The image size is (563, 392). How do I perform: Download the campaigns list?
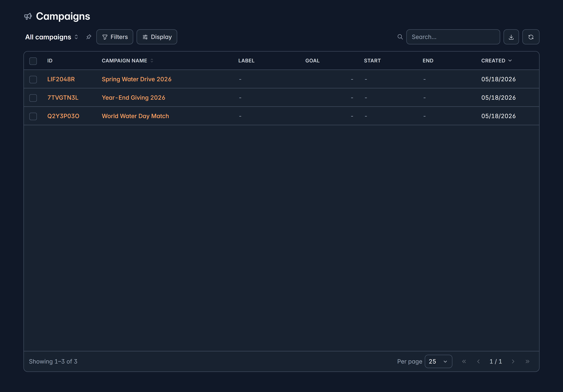511,37
